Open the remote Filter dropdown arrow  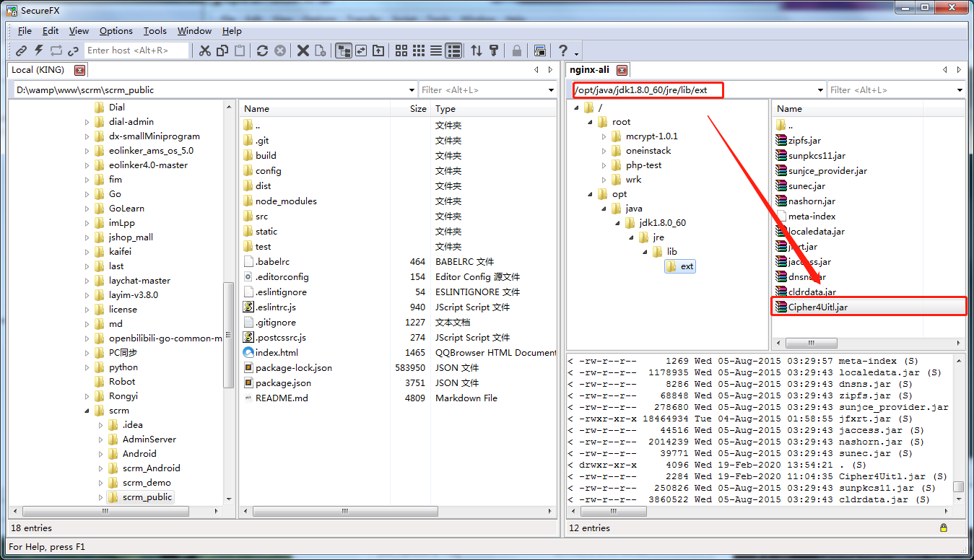coord(960,90)
